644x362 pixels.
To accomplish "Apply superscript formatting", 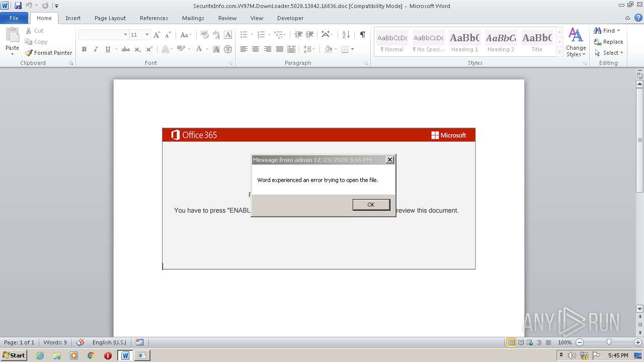I will (149, 49).
